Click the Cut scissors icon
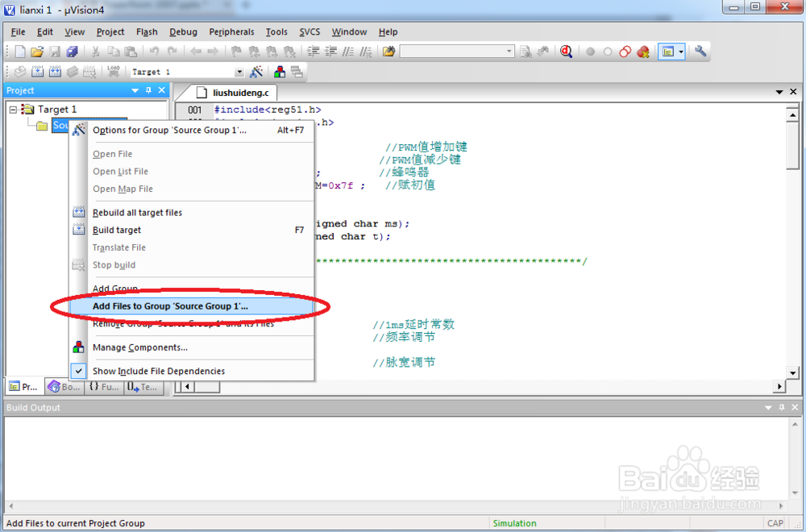This screenshot has height=532, width=806. click(x=96, y=52)
